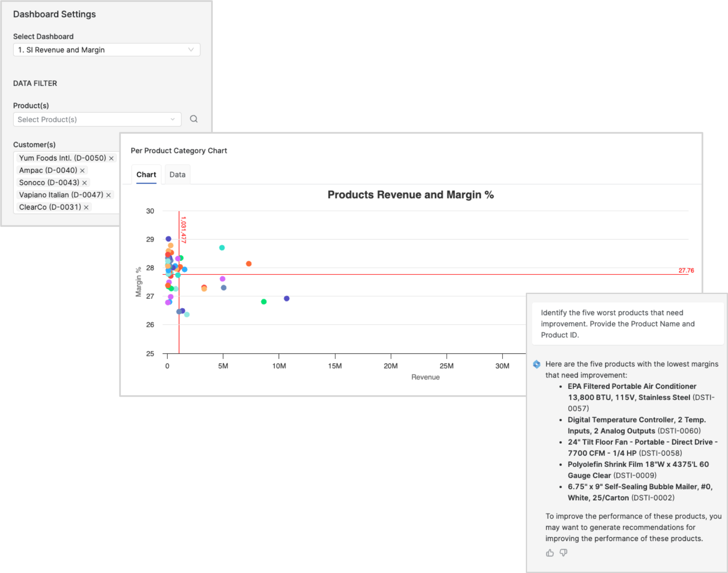The height and width of the screenshot is (573, 728).
Task: Click the AI assistant logo icon
Action: 537,364
